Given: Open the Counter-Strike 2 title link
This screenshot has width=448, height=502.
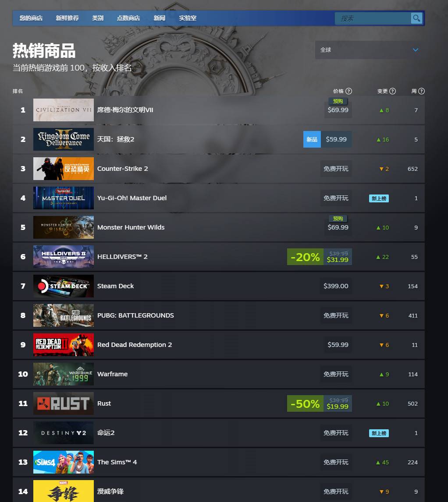Looking at the screenshot, I should point(122,169).
